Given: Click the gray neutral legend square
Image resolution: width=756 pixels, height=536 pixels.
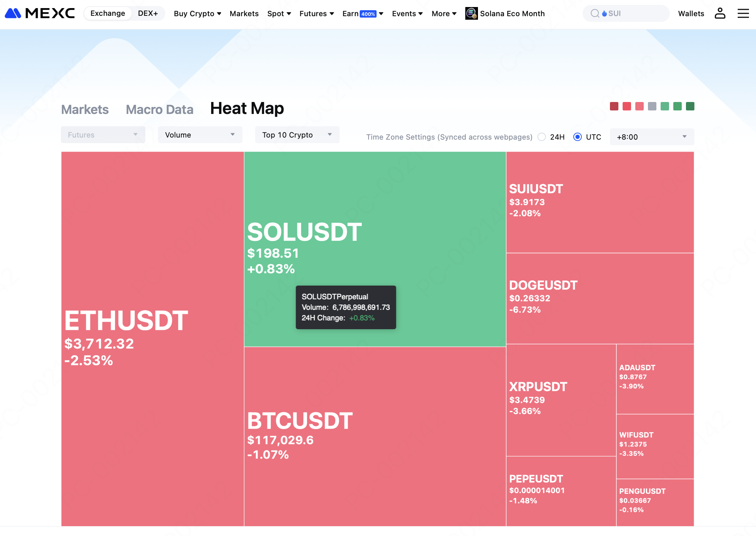Looking at the screenshot, I should [x=652, y=106].
